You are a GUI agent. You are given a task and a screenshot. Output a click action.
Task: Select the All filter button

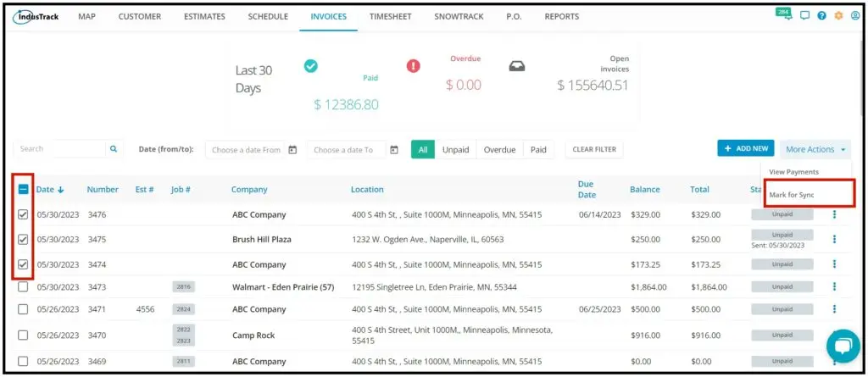pos(423,149)
